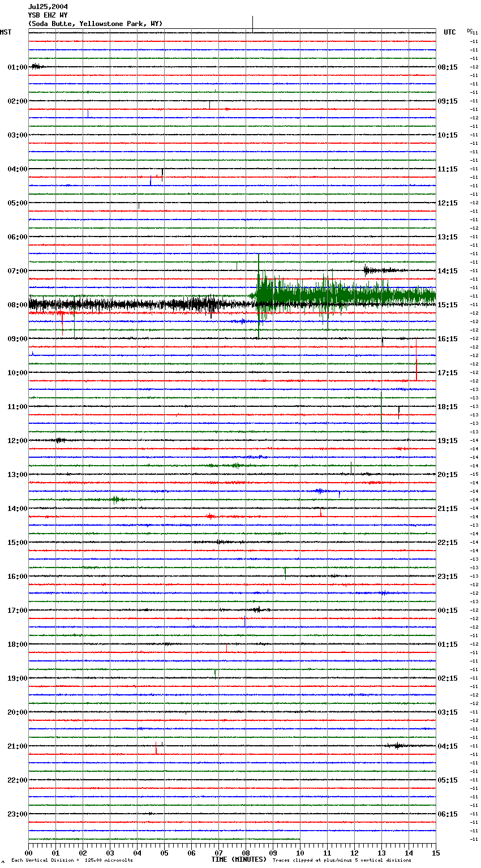481x868 pixels.
Task: Click the 00:15 UTC time label
Action: 448,611
